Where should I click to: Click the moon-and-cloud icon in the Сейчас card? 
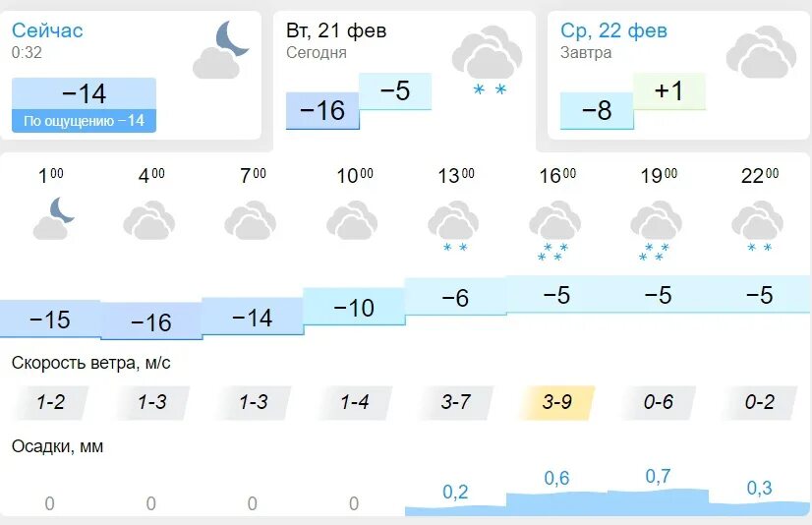221,50
